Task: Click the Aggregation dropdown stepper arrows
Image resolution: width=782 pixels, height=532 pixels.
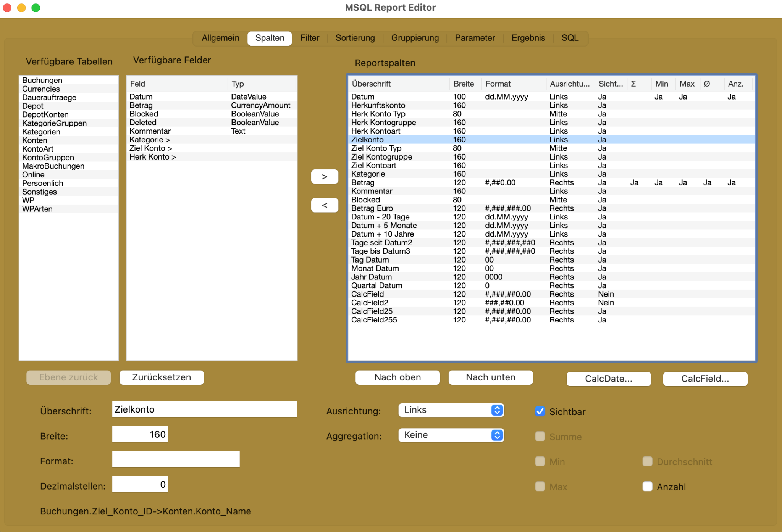Action: pyautogui.click(x=497, y=435)
